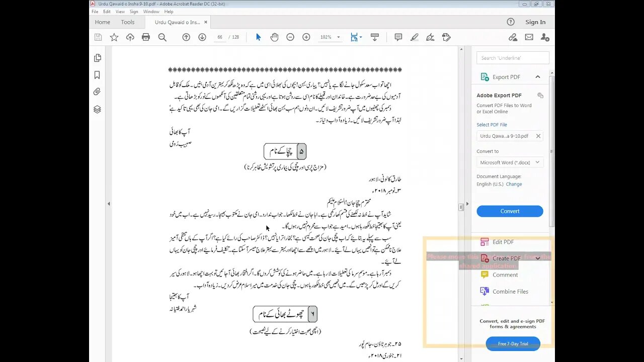Send file by email envelope icon

529,37
